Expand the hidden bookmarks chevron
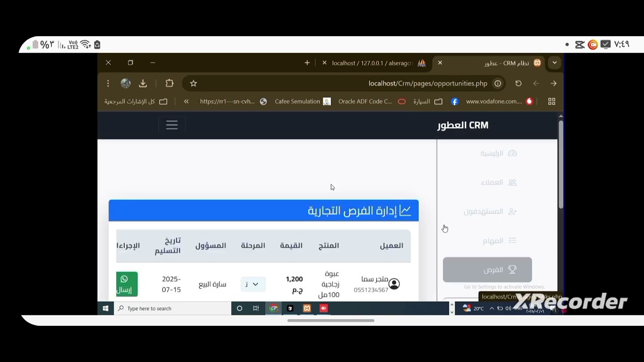Screen dimensions: 644x362 click(x=186, y=102)
